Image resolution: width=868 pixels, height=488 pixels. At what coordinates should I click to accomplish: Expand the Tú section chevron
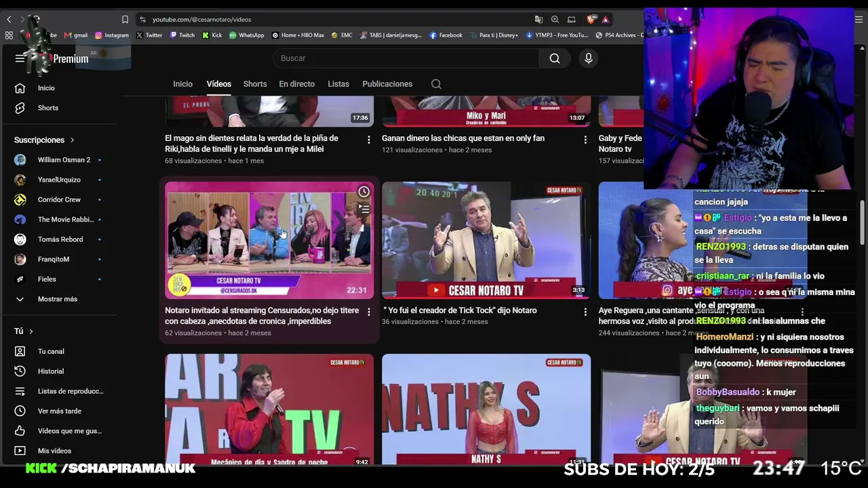coord(31,331)
